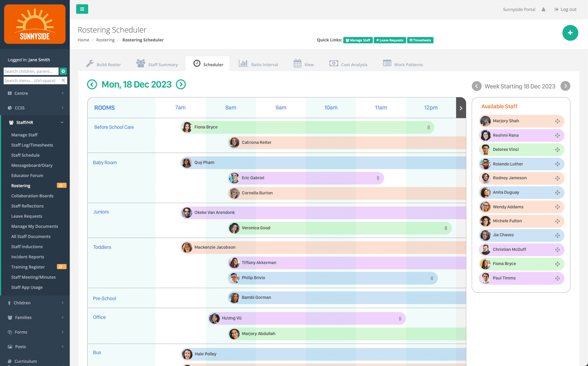The width and height of the screenshot is (588, 366).
Task: Click the Home breadcrumb link
Action: (83, 40)
